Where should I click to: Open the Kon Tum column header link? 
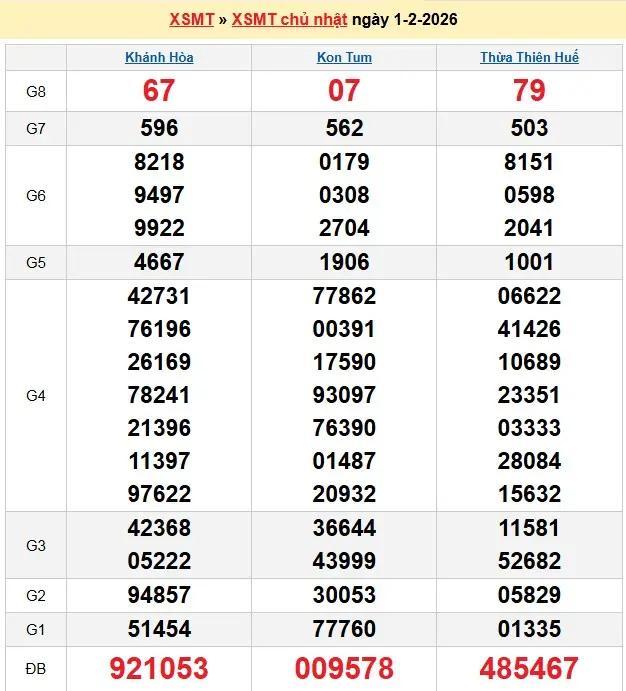(344, 57)
